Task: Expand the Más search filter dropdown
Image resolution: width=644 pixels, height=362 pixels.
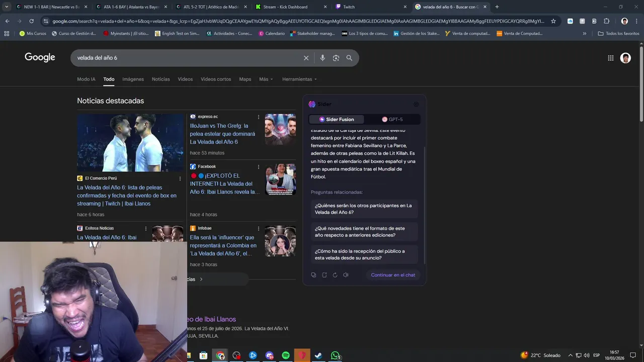Action: click(266, 79)
